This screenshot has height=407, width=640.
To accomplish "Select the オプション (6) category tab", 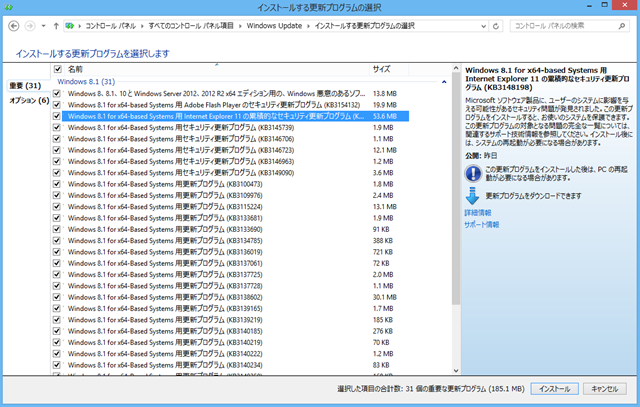I will point(29,100).
